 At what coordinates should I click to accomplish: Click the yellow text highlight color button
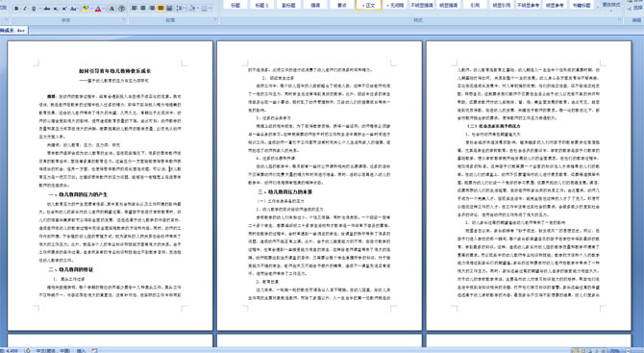click(x=86, y=9)
